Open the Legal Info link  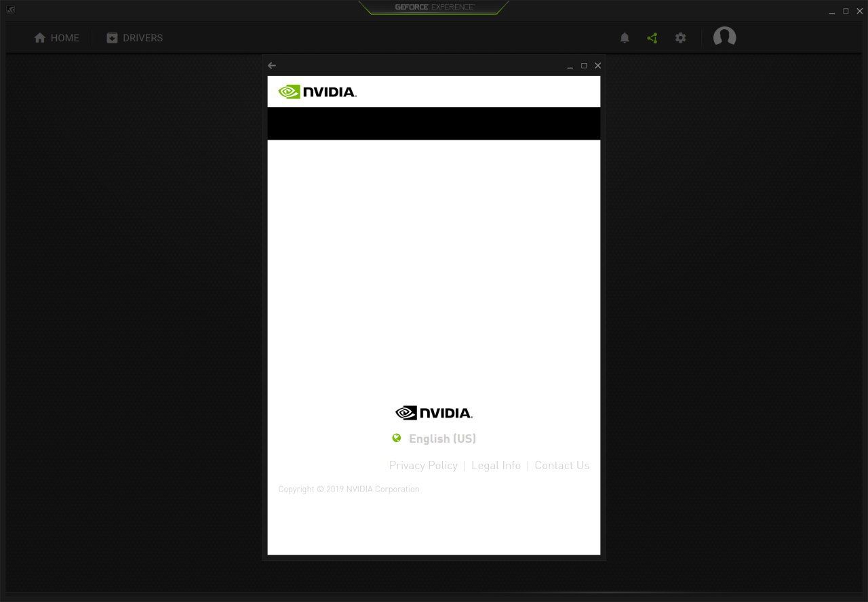tap(496, 465)
